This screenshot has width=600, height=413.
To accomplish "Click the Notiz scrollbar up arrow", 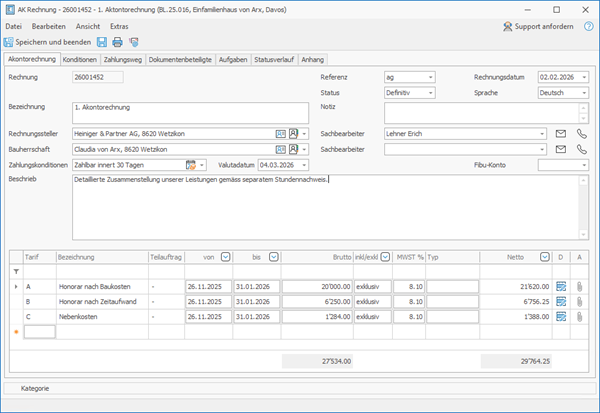I will click(x=583, y=108).
